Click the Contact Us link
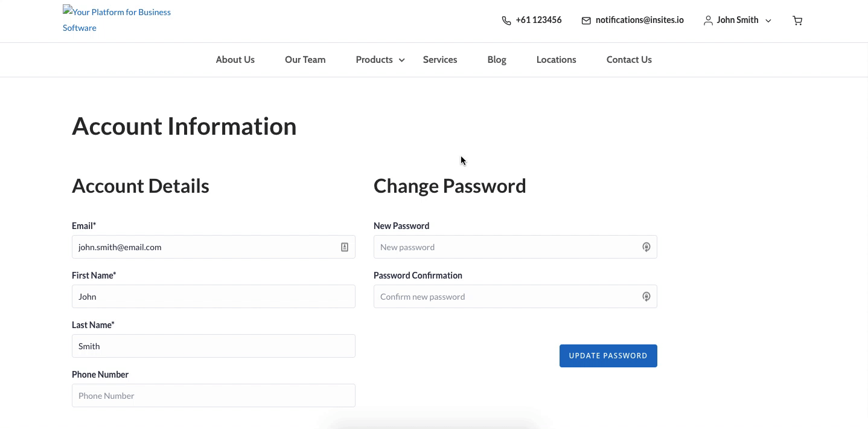868x429 pixels. (x=629, y=60)
